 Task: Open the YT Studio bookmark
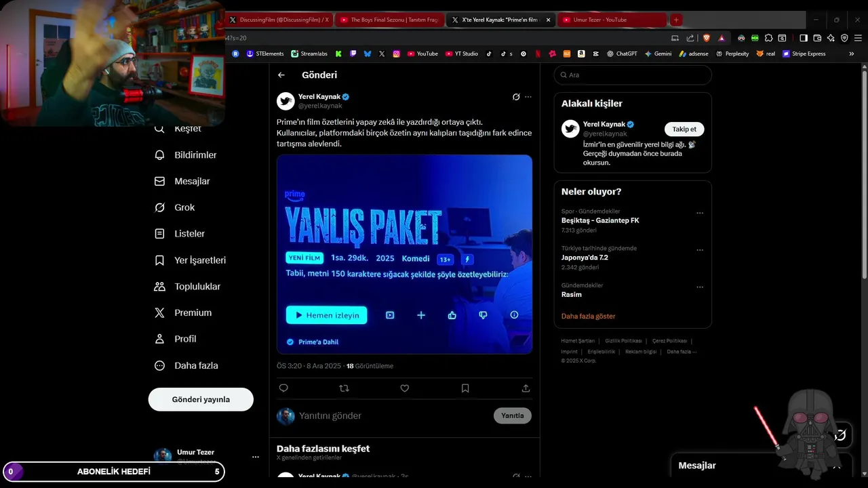[x=462, y=54]
